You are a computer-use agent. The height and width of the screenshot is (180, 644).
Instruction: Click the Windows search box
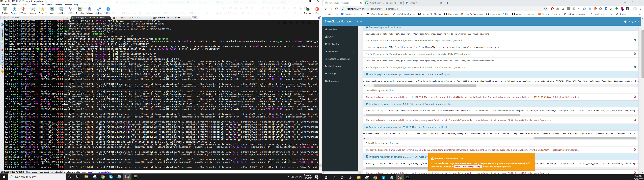[x=37, y=177]
